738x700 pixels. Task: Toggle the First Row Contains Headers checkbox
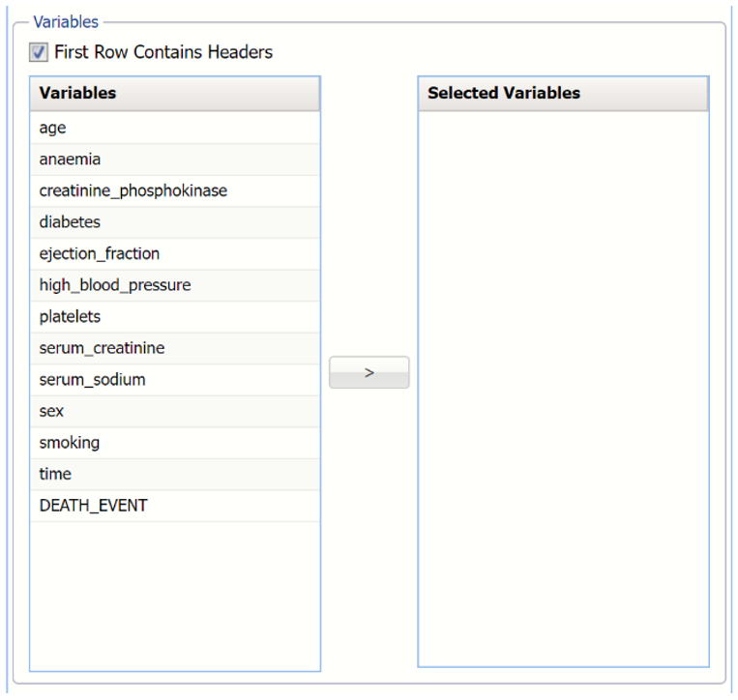click(x=39, y=52)
